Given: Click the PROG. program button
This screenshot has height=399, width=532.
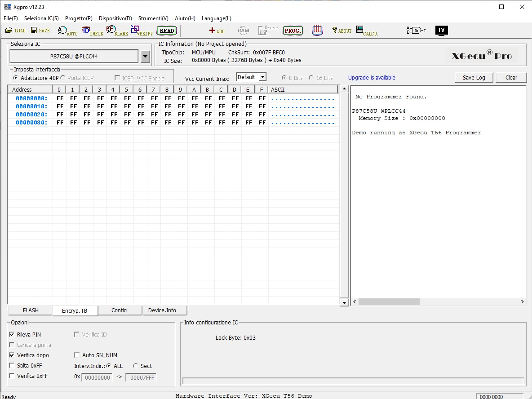Looking at the screenshot, I should tap(293, 31).
